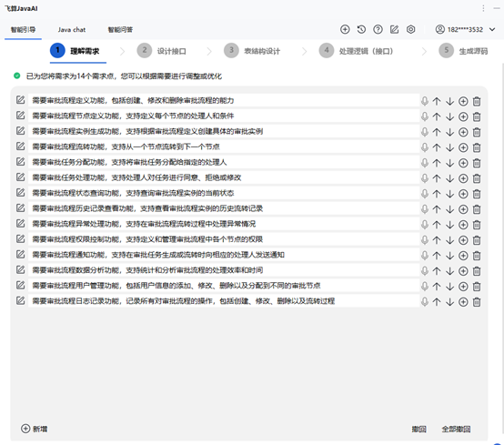Click the edit icon beside the first requirement
The height and width of the screenshot is (445, 504).
click(21, 100)
